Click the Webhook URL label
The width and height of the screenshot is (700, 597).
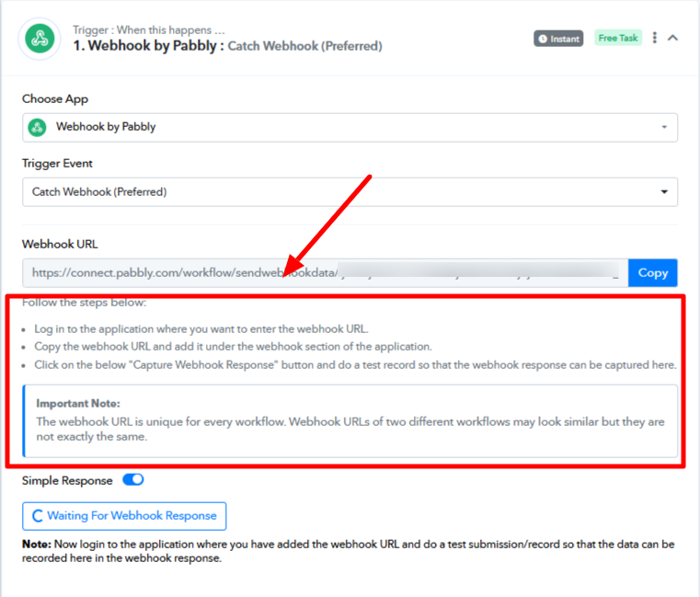tap(60, 245)
